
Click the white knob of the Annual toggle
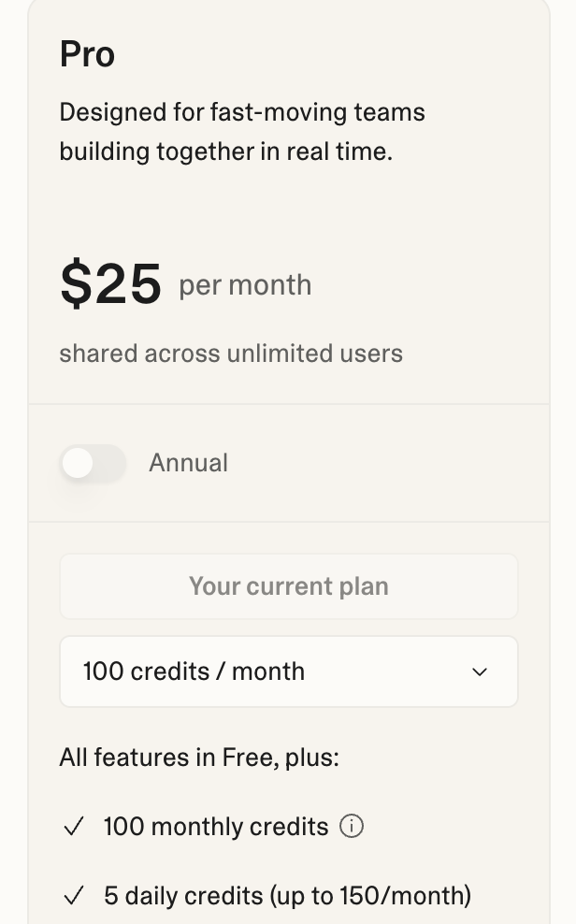pyautogui.click(x=79, y=463)
